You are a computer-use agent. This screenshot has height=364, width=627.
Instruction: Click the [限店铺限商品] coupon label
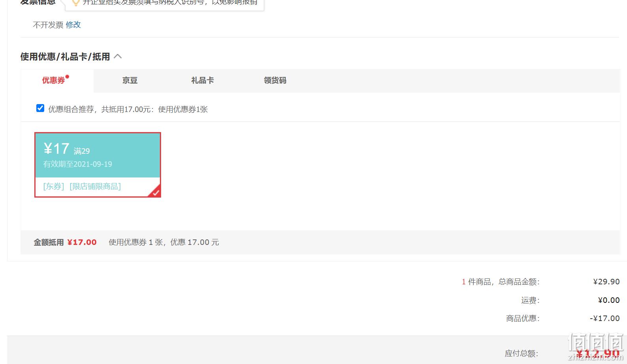point(95,186)
